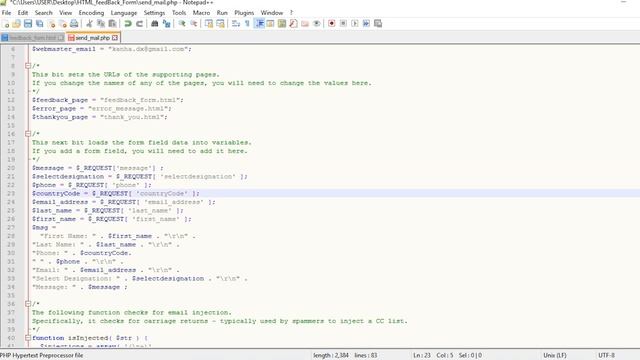Viewport: 640px width, 360px height.
Task: Save the current file with the toolbar icon
Action: tap(28, 24)
